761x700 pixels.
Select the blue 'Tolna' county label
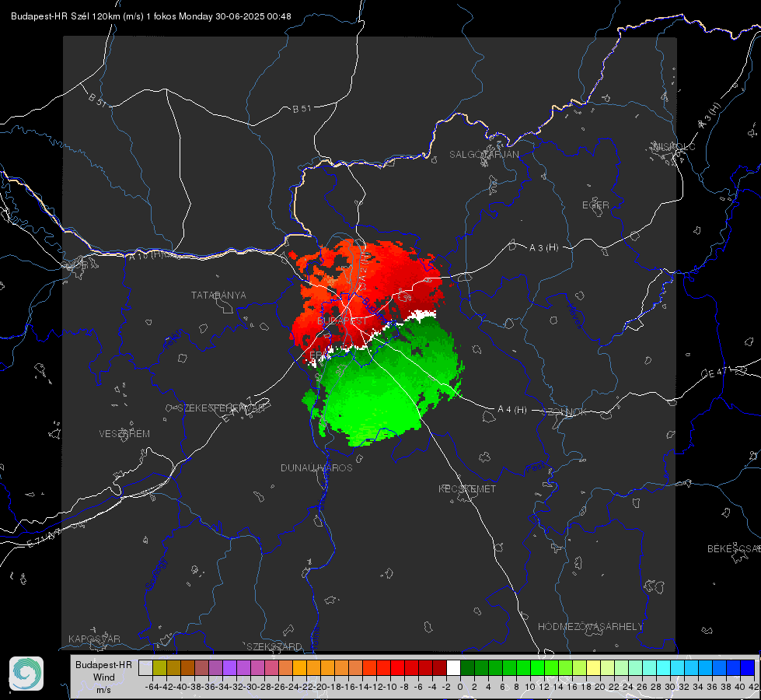315,637
